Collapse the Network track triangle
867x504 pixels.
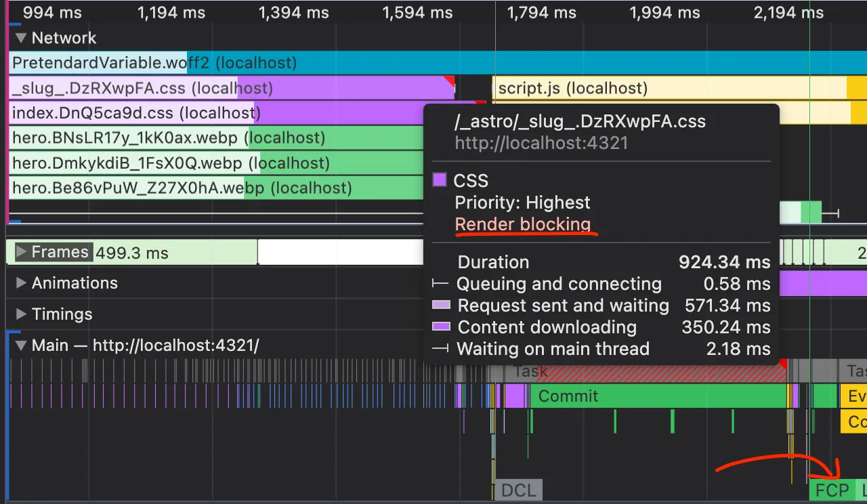click(x=21, y=39)
